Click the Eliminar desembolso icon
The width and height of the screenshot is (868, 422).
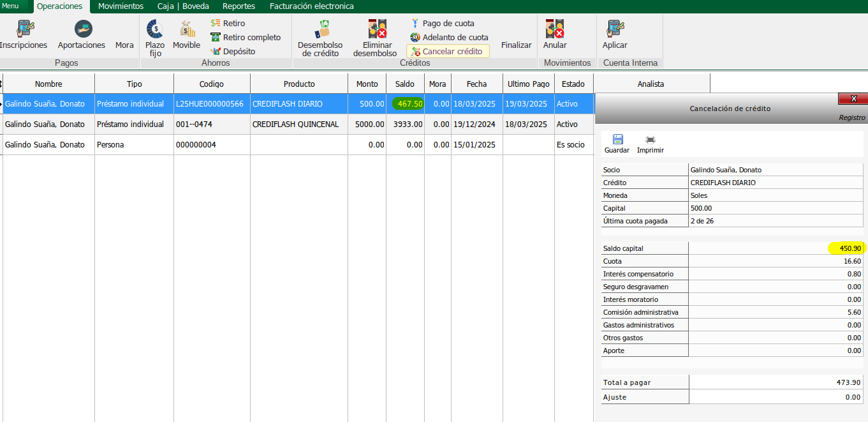(x=376, y=29)
